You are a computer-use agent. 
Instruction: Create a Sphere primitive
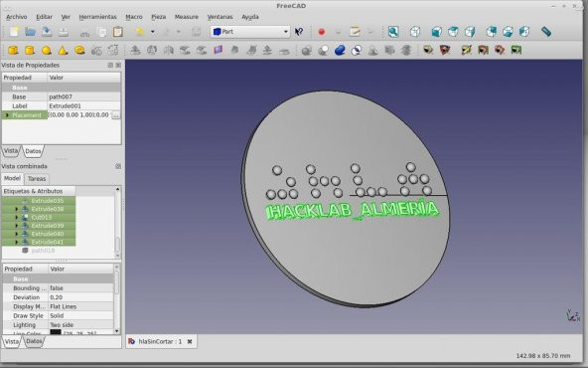(x=46, y=50)
